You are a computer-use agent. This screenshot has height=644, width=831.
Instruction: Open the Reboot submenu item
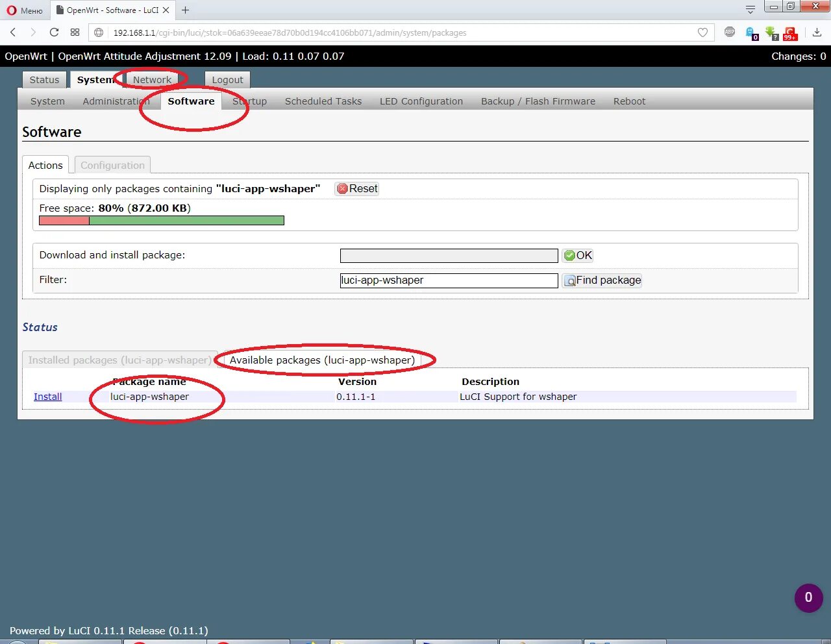point(629,101)
